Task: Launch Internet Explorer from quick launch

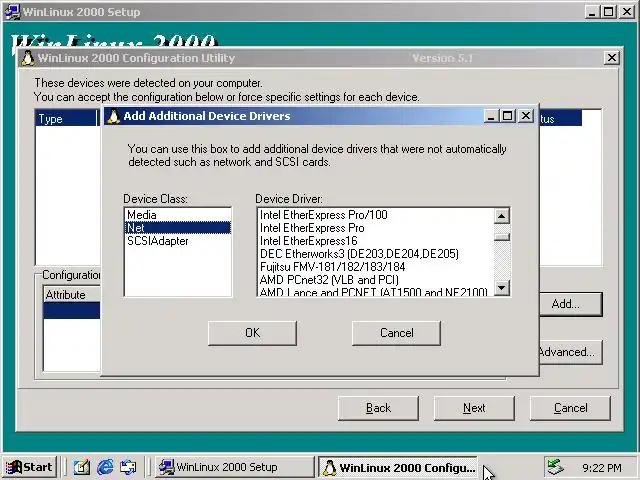Action: 105,467
